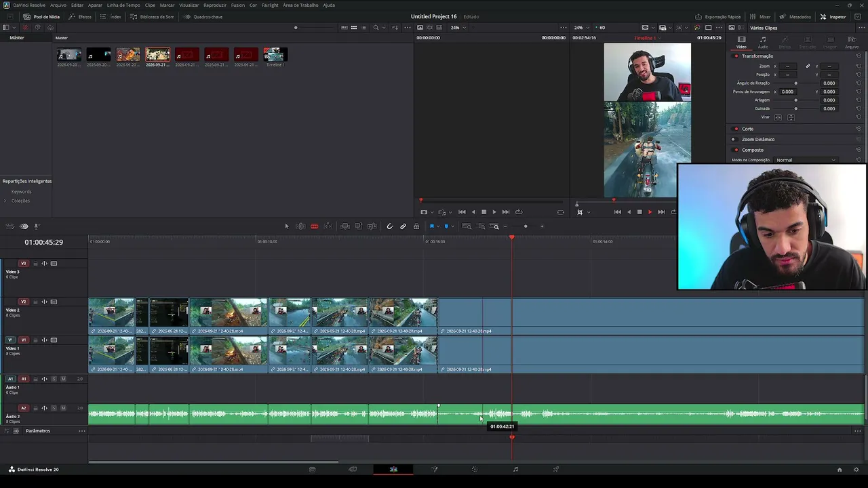Toggle the Linked Selection chain icon

tap(403, 226)
